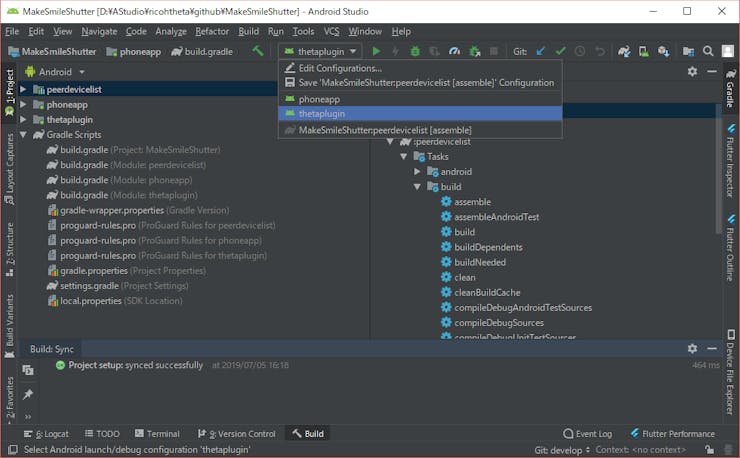Open the thetaplugin run configuration dropdown

tap(320, 51)
